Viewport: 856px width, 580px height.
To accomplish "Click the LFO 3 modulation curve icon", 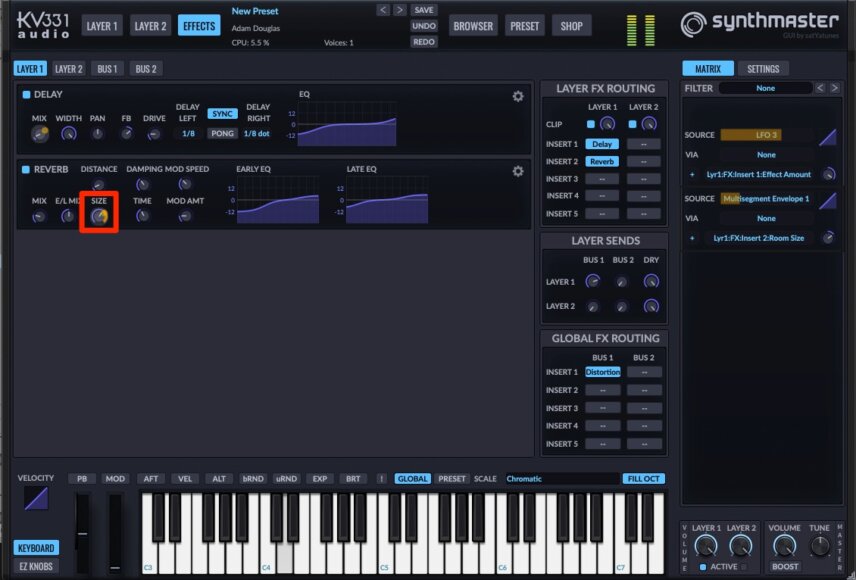I will 827,137.
